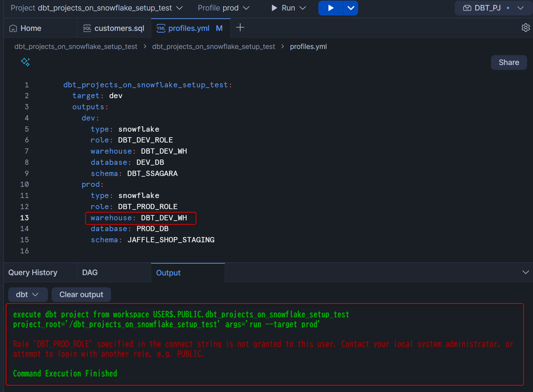Image resolution: width=533 pixels, height=392 pixels.
Task: Click the AI sparkle assistant icon
Action: [x=25, y=62]
